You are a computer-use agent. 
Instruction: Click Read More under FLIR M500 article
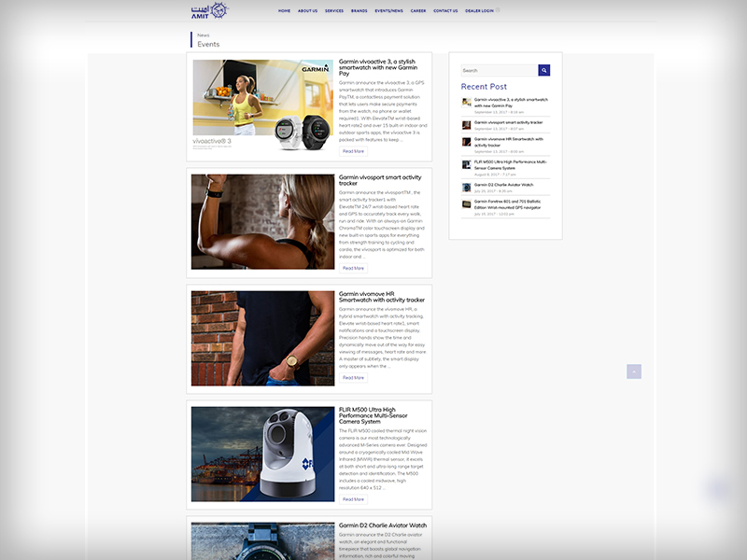353,499
